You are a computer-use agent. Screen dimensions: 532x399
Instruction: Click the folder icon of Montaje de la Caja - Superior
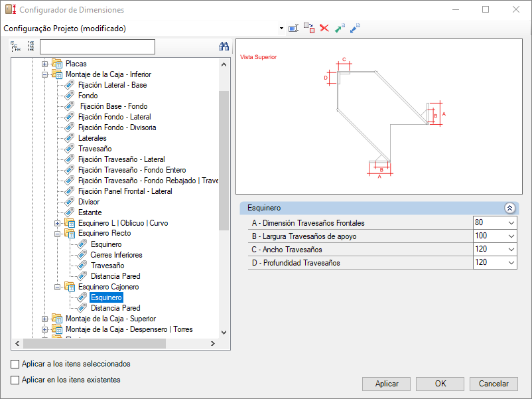coord(57,319)
